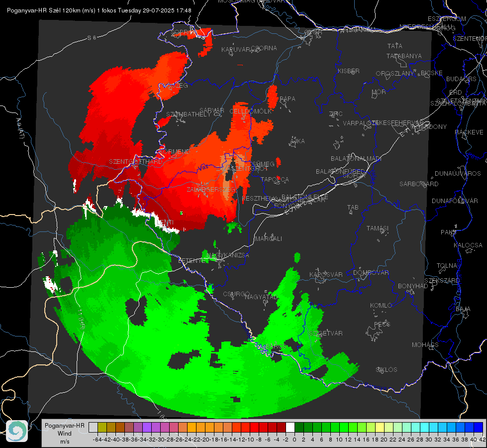Select the white swatch between -2 and 0
This screenshot has height=448, width=487.
point(290,427)
